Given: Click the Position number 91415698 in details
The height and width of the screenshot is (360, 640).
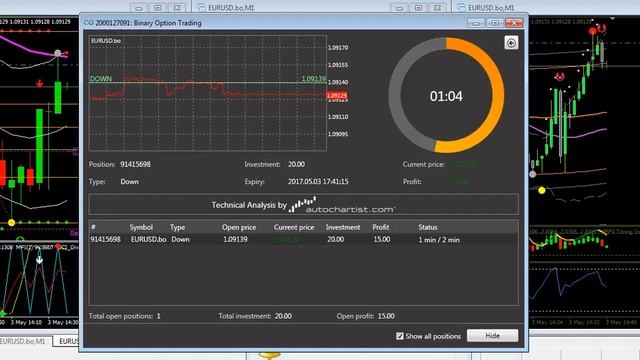Looking at the screenshot, I should [135, 164].
